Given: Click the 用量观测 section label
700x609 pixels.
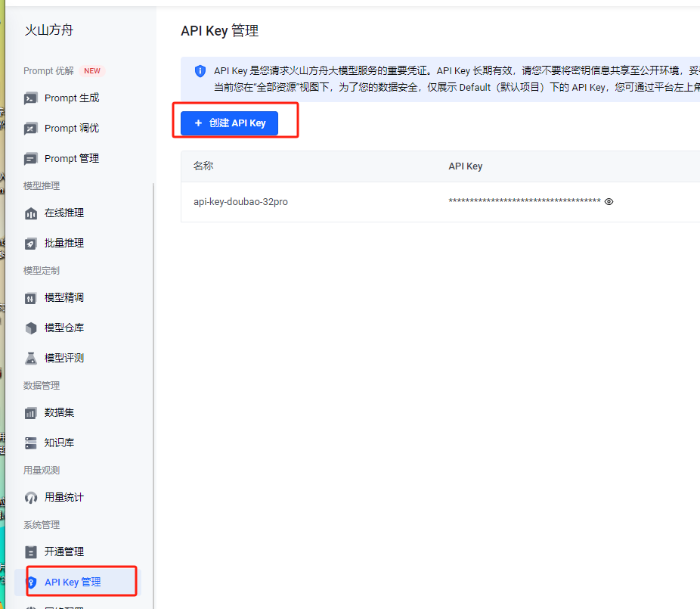Looking at the screenshot, I should pyautogui.click(x=42, y=471).
